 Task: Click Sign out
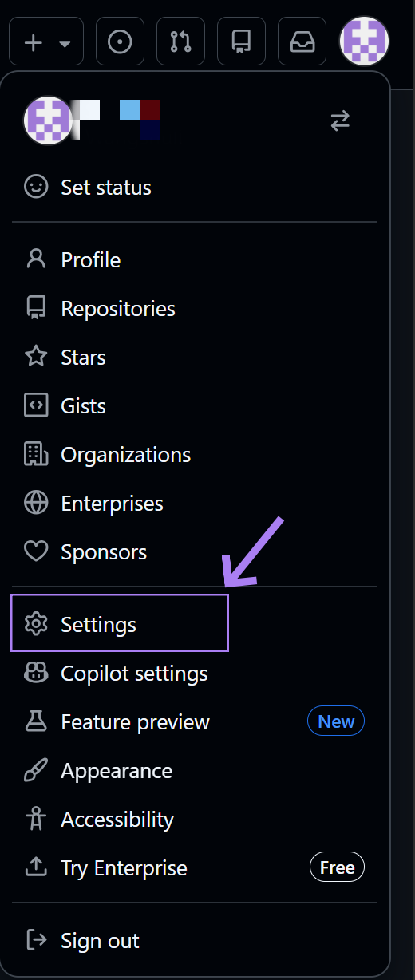coord(194,941)
